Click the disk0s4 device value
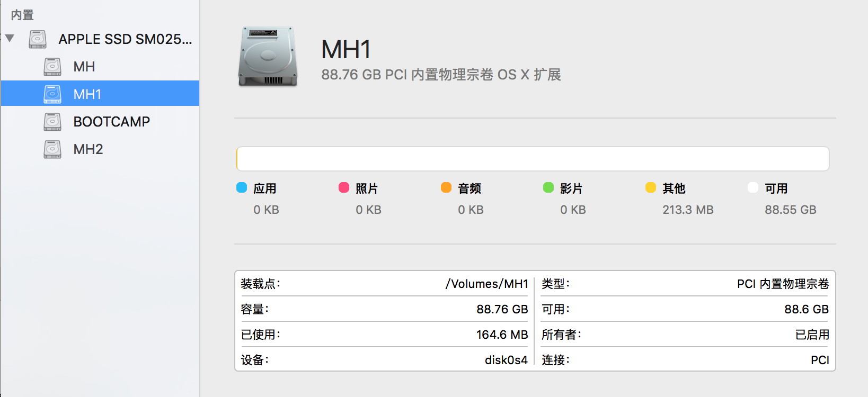The image size is (868, 397). [x=506, y=360]
